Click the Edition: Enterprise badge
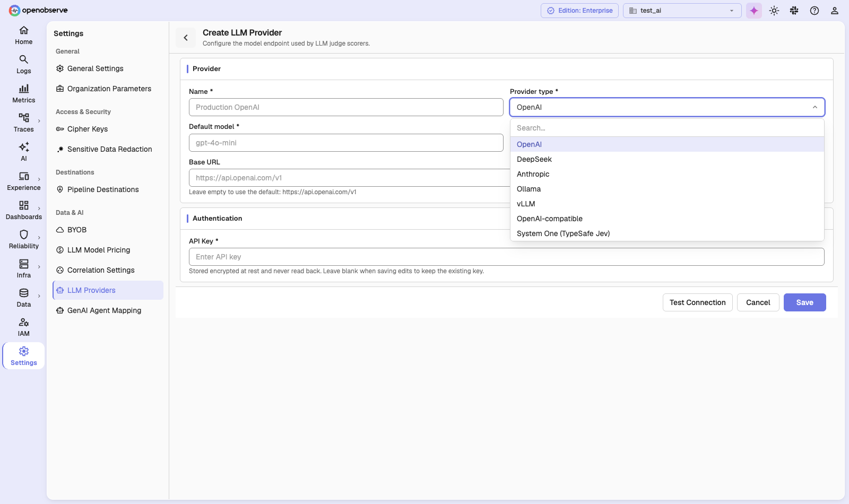849x504 pixels. coord(579,11)
